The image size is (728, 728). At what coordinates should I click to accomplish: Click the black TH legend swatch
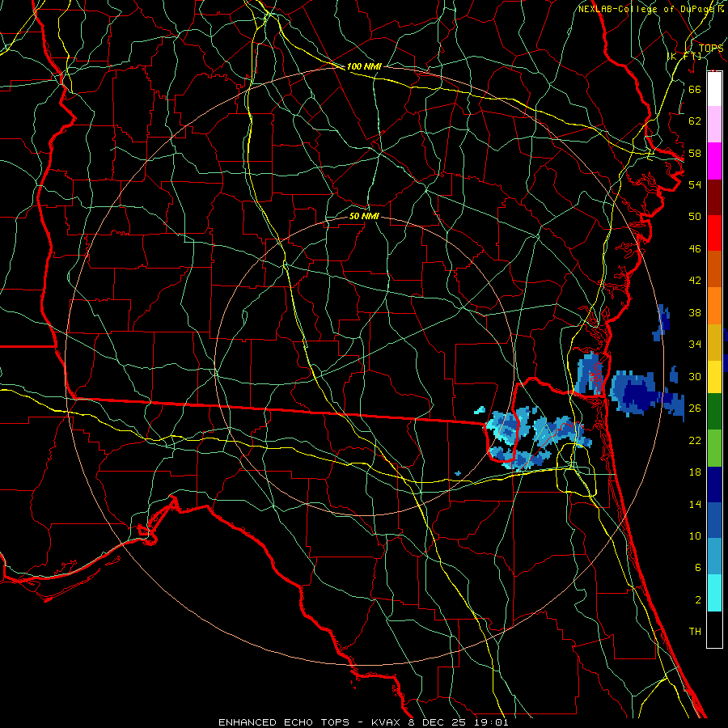714,629
